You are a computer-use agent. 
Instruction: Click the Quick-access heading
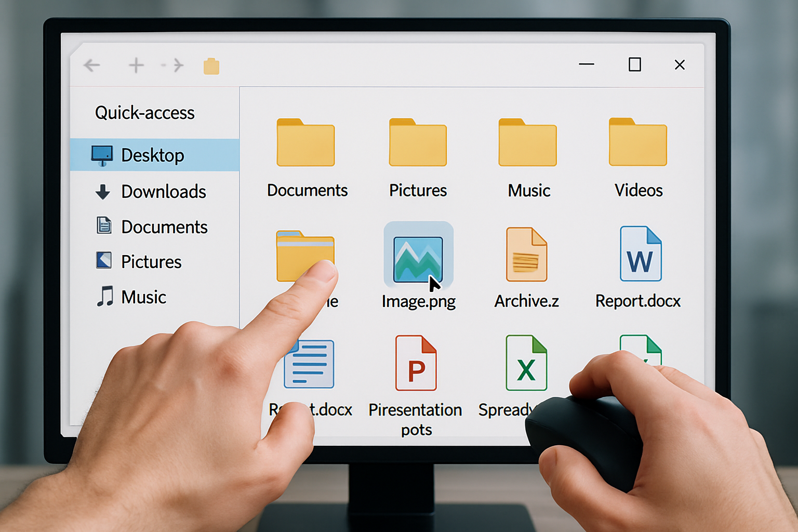[144, 113]
